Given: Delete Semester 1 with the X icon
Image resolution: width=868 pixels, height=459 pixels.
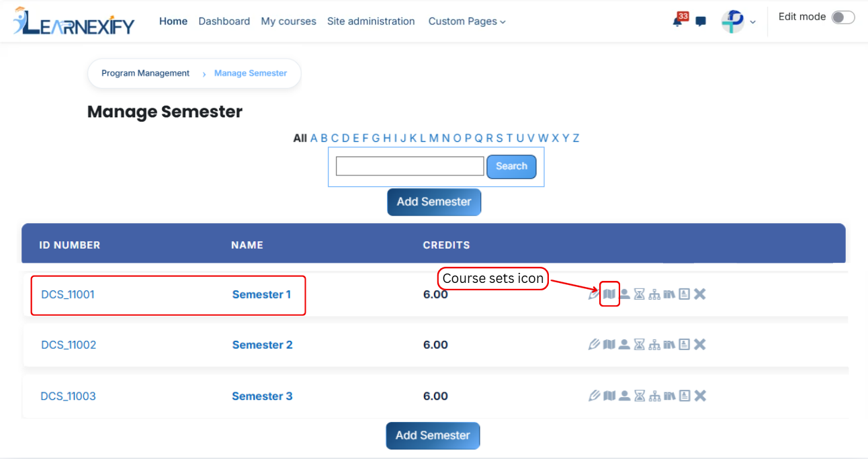Looking at the screenshot, I should click(x=700, y=294).
